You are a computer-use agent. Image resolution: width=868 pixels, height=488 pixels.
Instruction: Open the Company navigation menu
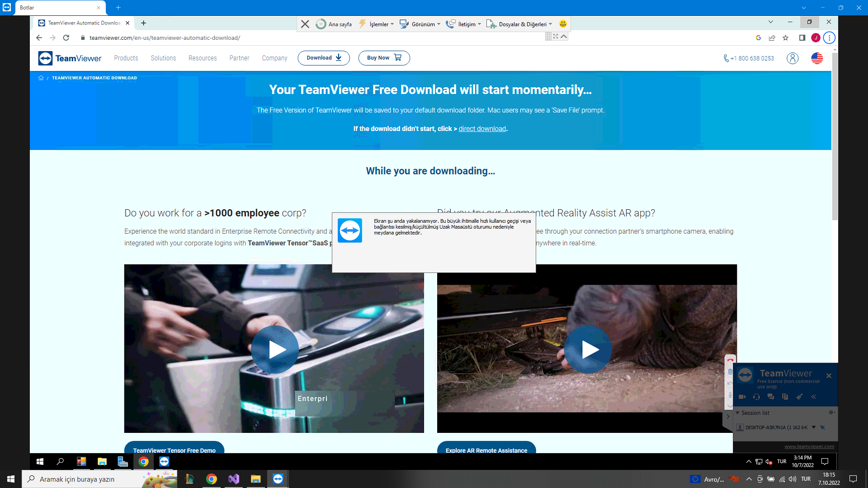tap(274, 58)
